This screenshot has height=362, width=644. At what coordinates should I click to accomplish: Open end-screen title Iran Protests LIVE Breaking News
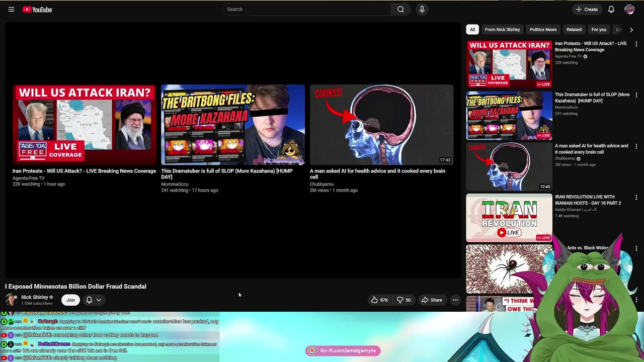(x=84, y=171)
